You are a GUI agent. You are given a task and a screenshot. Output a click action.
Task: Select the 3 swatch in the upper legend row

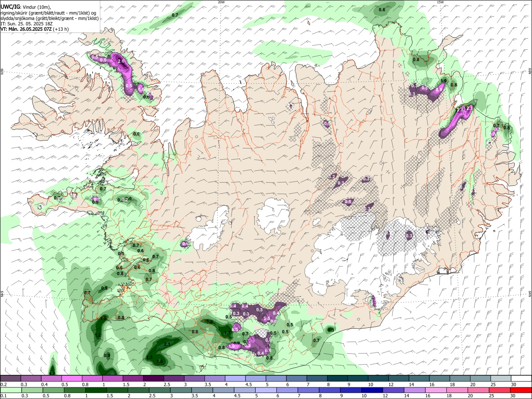(x=194, y=378)
